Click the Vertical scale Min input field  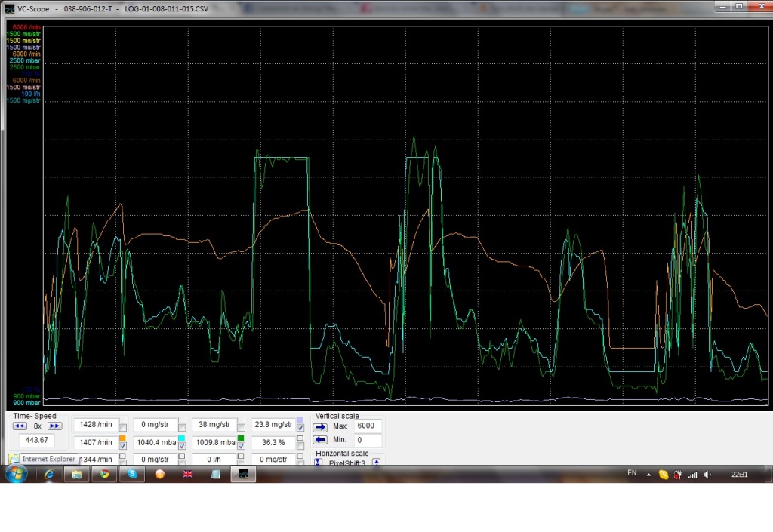(368, 440)
